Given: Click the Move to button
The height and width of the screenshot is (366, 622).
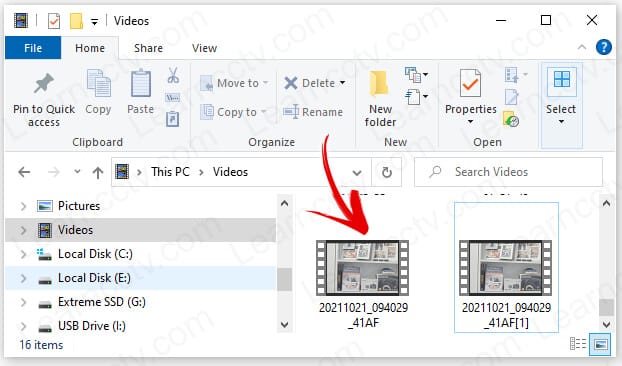Looking at the screenshot, I should pos(234,83).
